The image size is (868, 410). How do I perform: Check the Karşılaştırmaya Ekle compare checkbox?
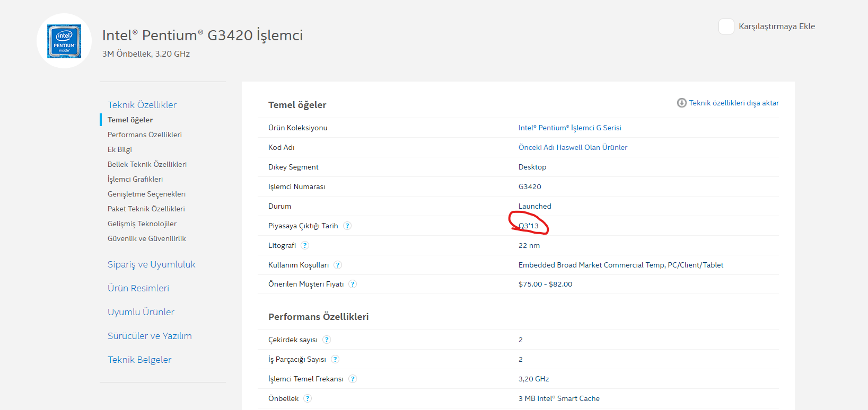726,26
